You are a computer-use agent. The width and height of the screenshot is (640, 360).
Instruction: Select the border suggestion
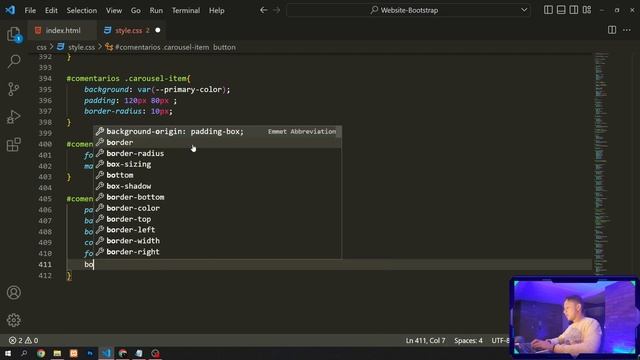tap(217, 142)
